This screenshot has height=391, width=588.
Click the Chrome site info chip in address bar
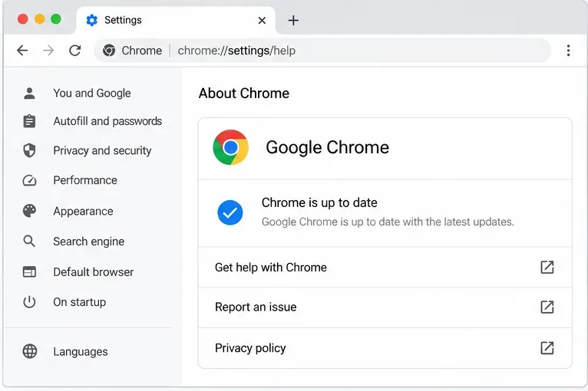point(132,50)
